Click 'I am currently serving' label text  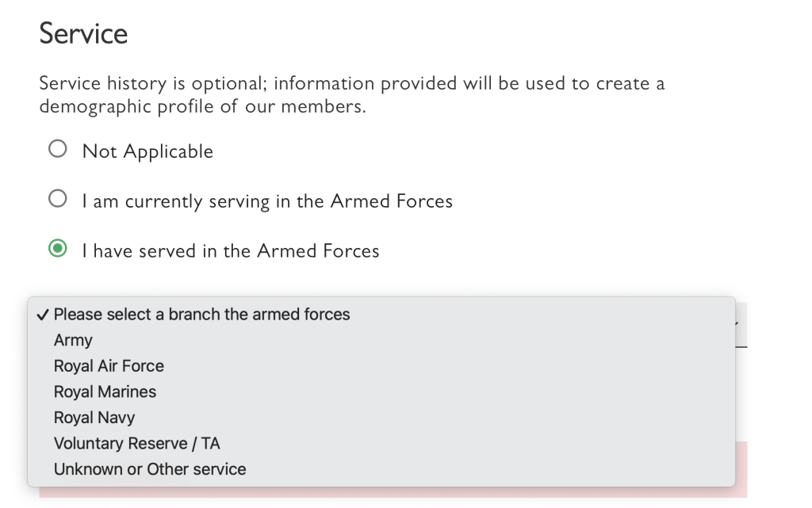click(267, 201)
